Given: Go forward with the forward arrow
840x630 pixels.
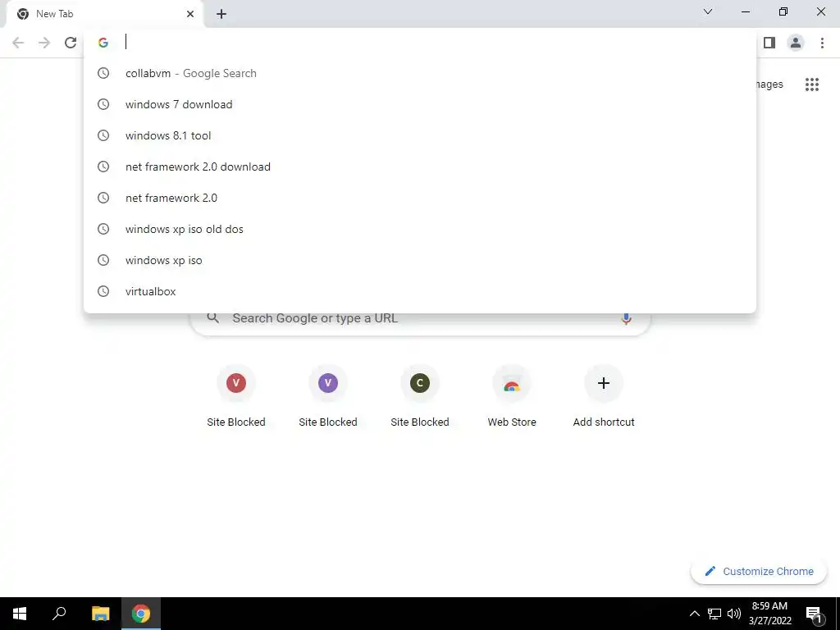Looking at the screenshot, I should click(44, 43).
